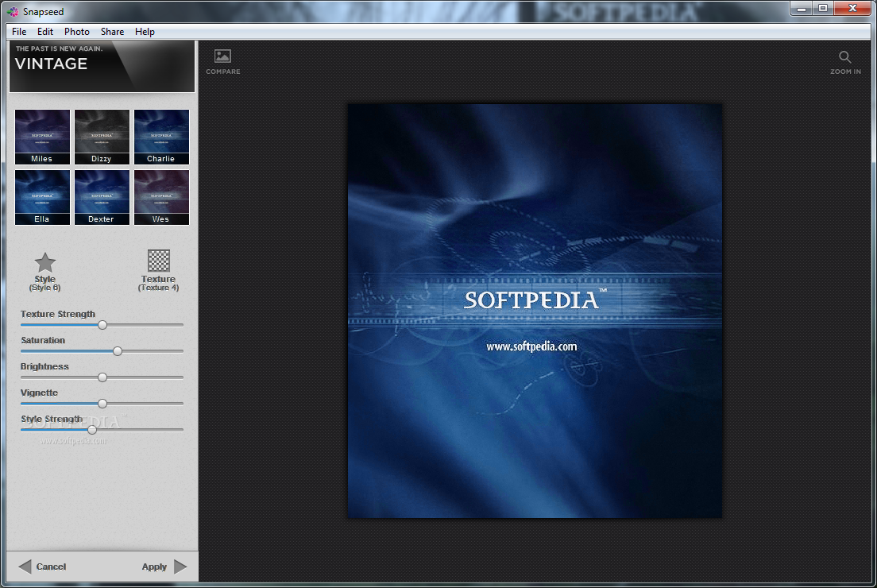The width and height of the screenshot is (877, 588).
Task: Click the Texture Strength slider handle
Action: coord(102,325)
